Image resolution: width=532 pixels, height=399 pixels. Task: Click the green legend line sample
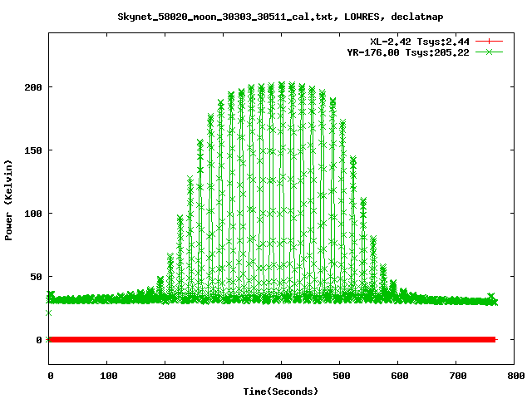pyautogui.click(x=489, y=52)
